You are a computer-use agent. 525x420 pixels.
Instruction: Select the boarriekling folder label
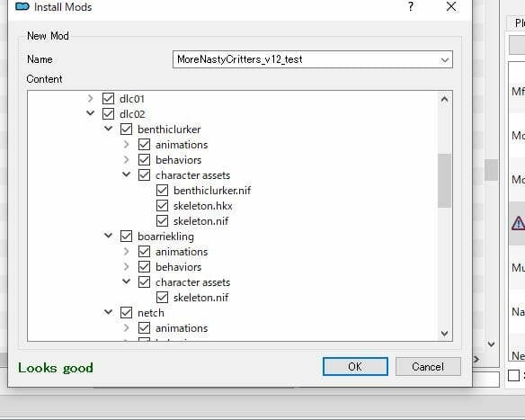click(165, 237)
